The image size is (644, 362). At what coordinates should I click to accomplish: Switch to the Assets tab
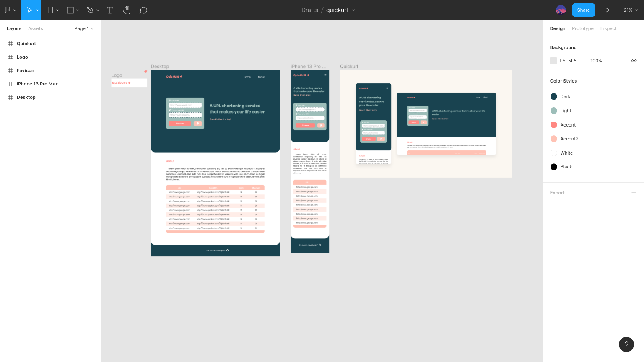36,28
